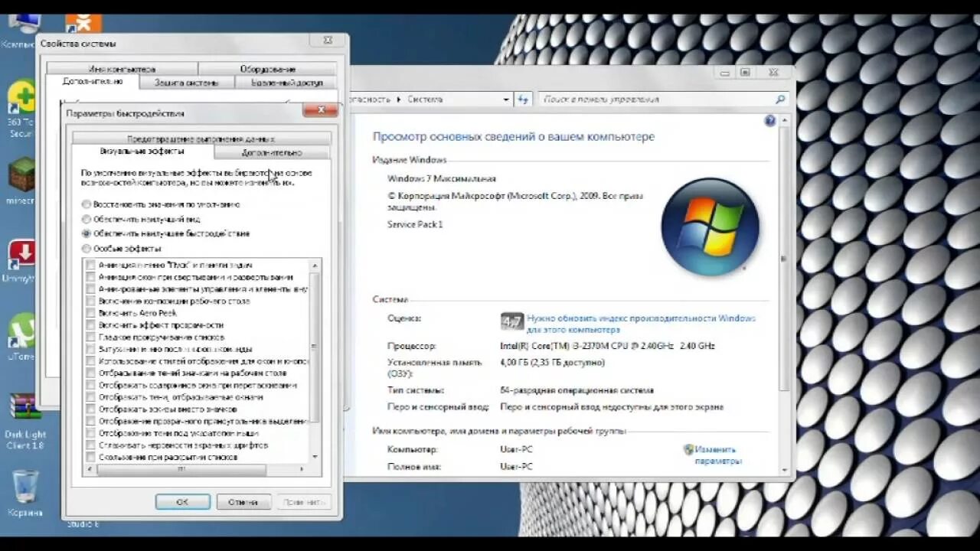Click the blue help icon in System window
The image size is (980, 551).
tap(770, 121)
